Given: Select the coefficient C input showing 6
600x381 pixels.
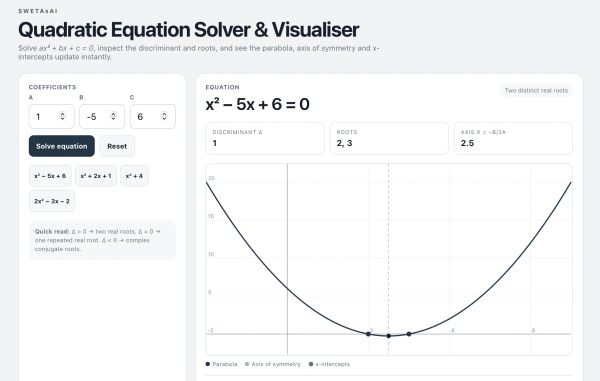Looking at the screenshot, I should (x=153, y=116).
